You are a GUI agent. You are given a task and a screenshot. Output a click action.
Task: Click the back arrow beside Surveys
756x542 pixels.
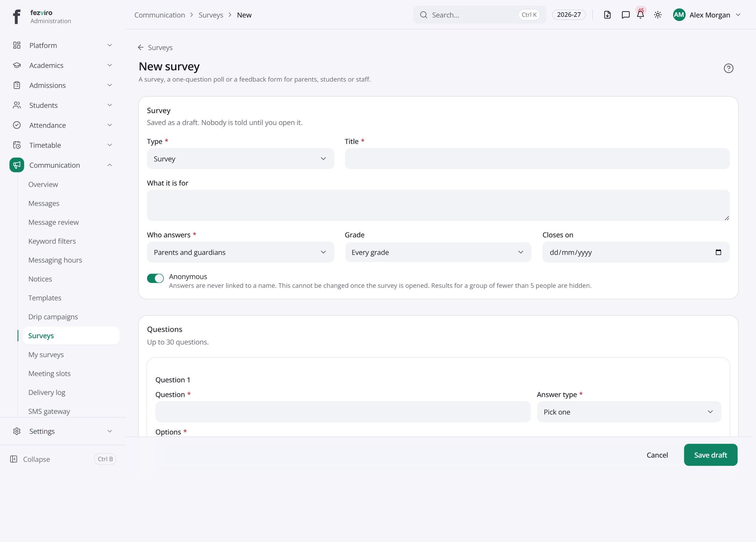coord(141,47)
